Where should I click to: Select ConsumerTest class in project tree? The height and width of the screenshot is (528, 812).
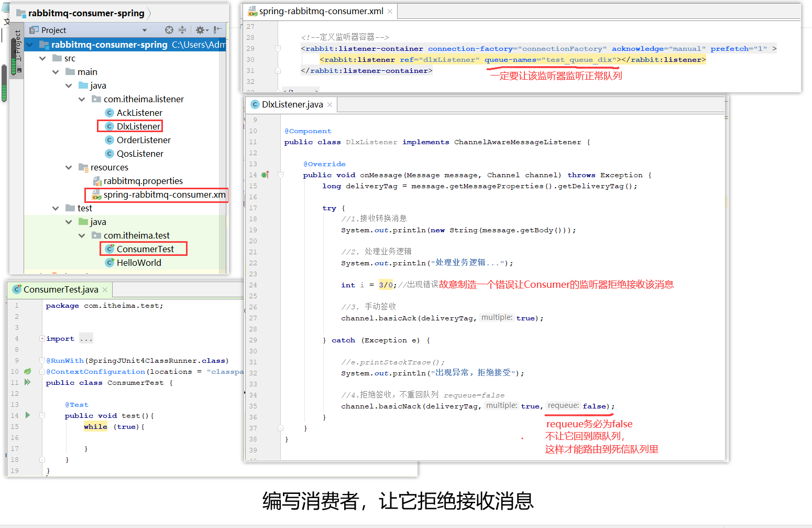coord(145,249)
